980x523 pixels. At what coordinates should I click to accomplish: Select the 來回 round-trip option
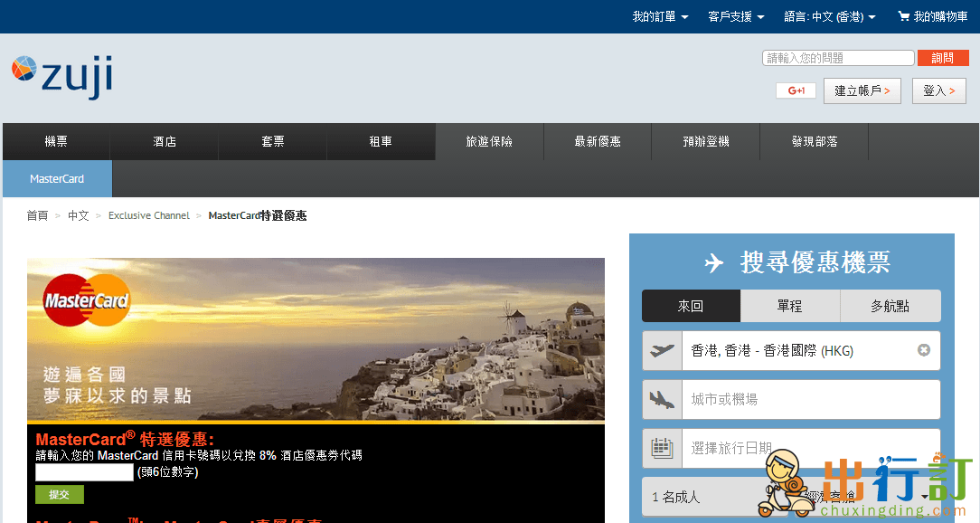pyautogui.click(x=691, y=306)
